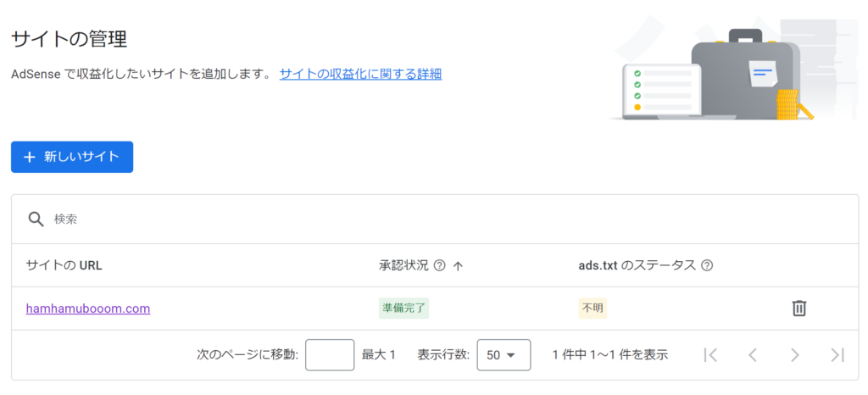Screen dimensions: 868x395
Task: Go to the previous page arrow
Action: click(x=753, y=355)
